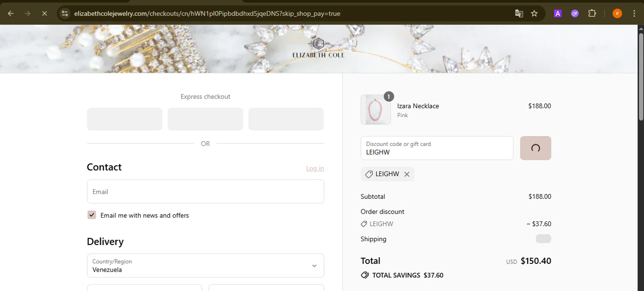The image size is (644, 291).
Task: Click the Elizabeth Cole logo
Action: point(318,48)
